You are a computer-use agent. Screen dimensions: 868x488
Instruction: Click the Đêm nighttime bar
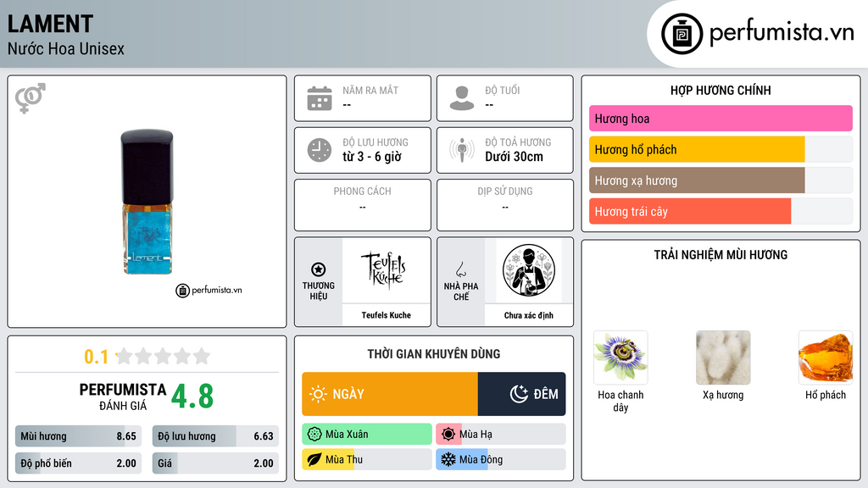click(521, 394)
